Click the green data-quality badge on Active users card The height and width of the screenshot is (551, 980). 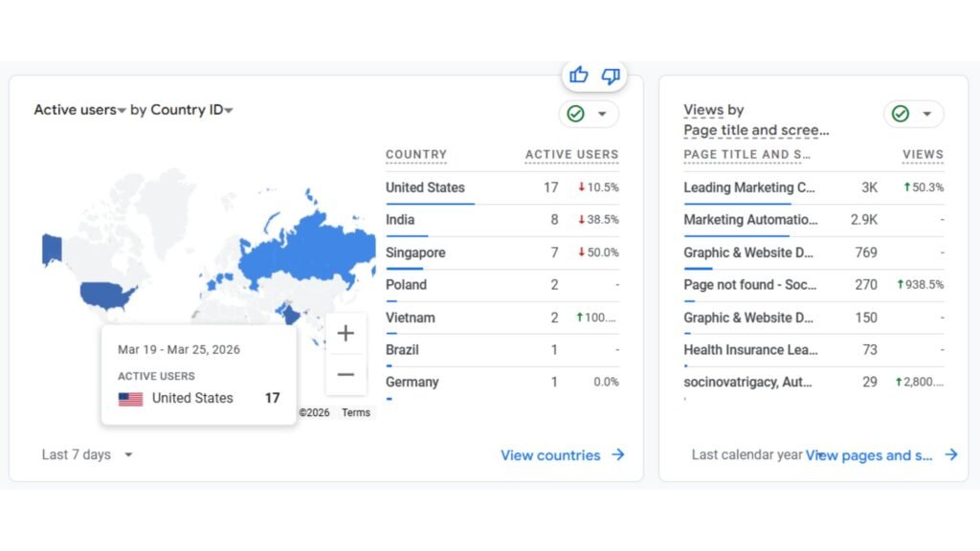click(574, 114)
